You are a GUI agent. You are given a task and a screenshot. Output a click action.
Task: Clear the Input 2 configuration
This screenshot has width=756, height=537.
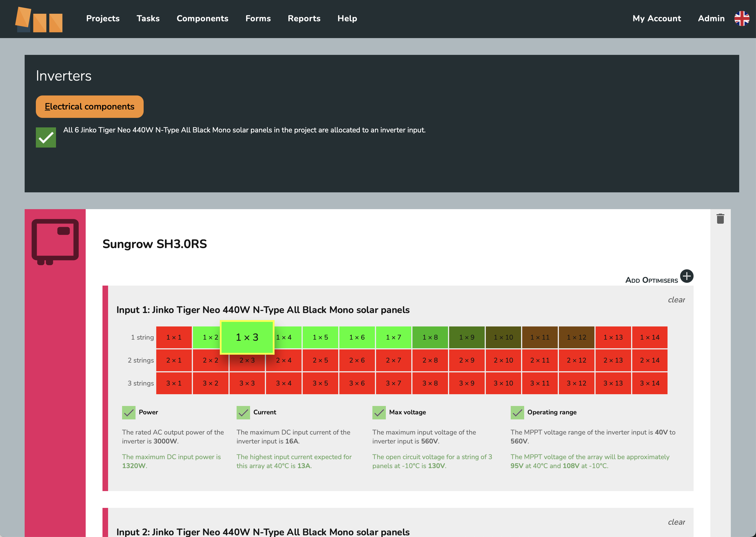[676, 522]
